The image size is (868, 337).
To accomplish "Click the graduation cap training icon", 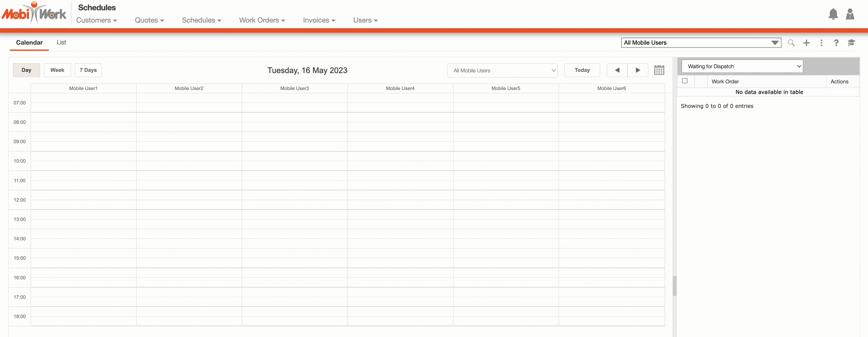I will tap(852, 43).
